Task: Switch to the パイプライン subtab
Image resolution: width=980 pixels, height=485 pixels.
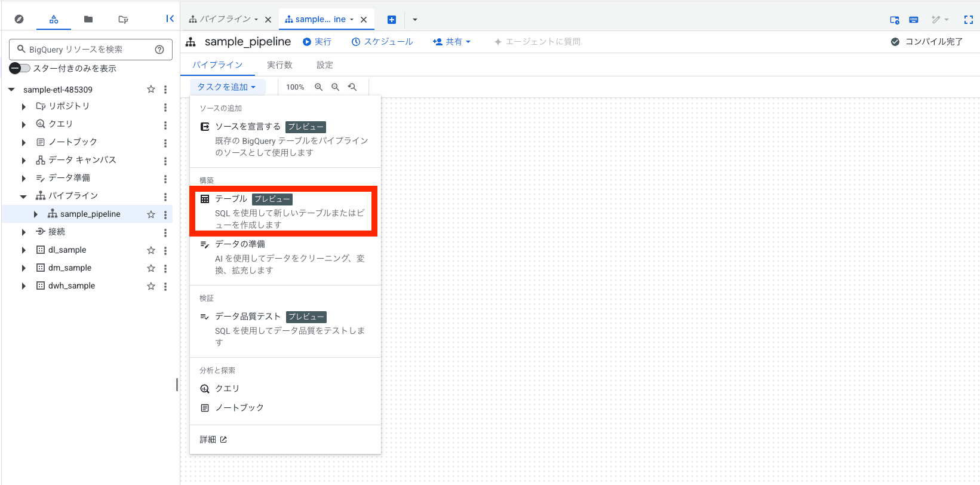Action: (217, 65)
